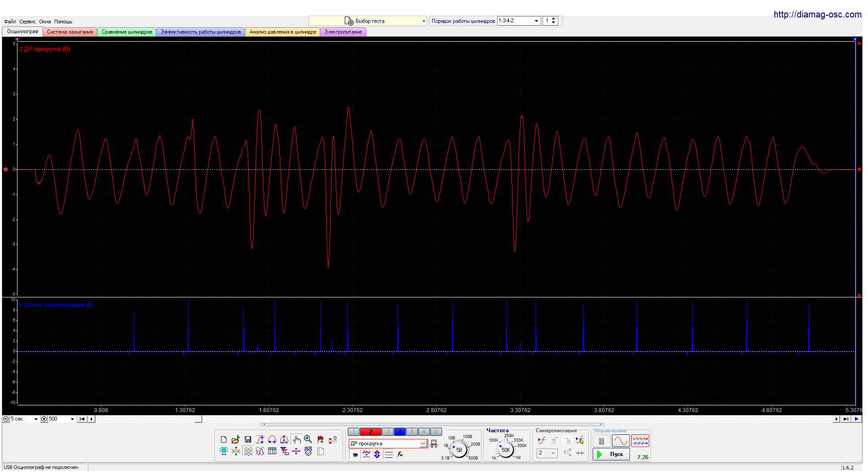Toggle channel visibility eye icon
The height and width of the screenshot is (473, 868).
click(355, 454)
